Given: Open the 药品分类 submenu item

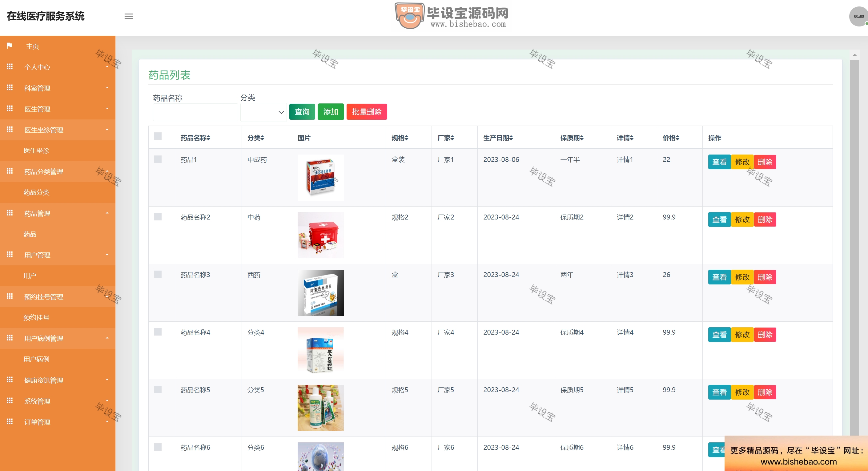Looking at the screenshot, I should coord(36,192).
